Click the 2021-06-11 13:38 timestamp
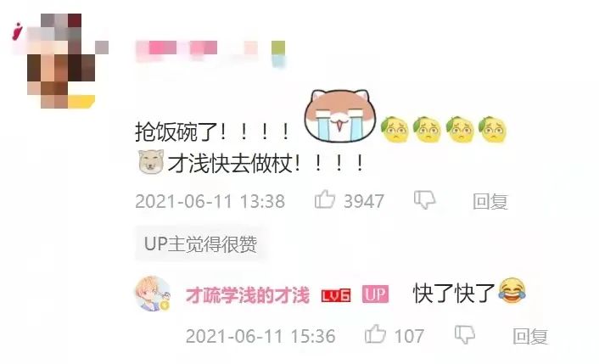Screen dimensions: 599x364 point(210,201)
